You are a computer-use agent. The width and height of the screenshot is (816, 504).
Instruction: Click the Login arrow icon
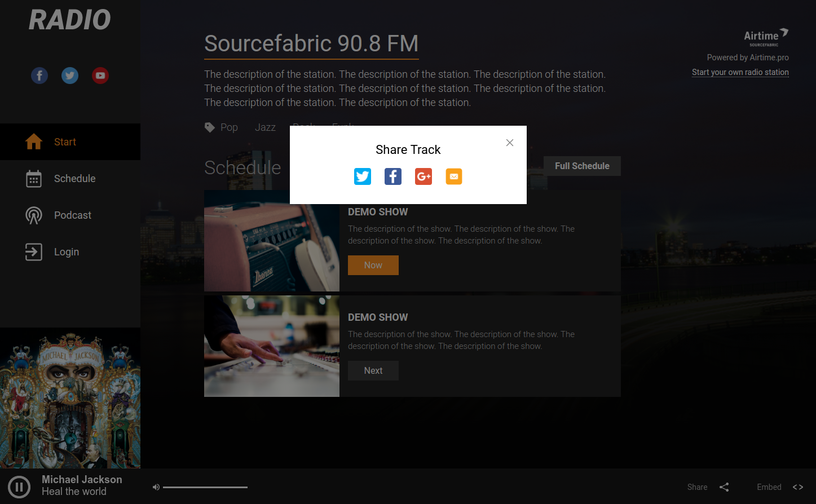34,252
